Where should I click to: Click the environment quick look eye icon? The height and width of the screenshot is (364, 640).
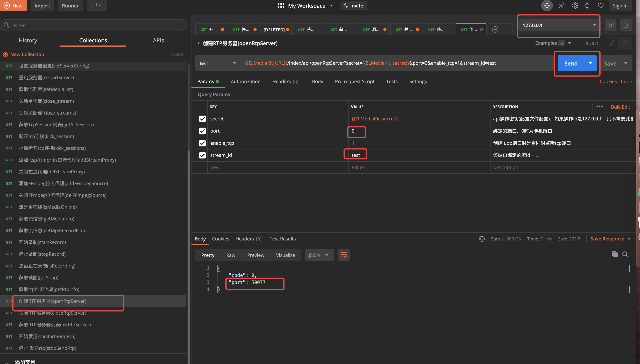click(x=610, y=25)
